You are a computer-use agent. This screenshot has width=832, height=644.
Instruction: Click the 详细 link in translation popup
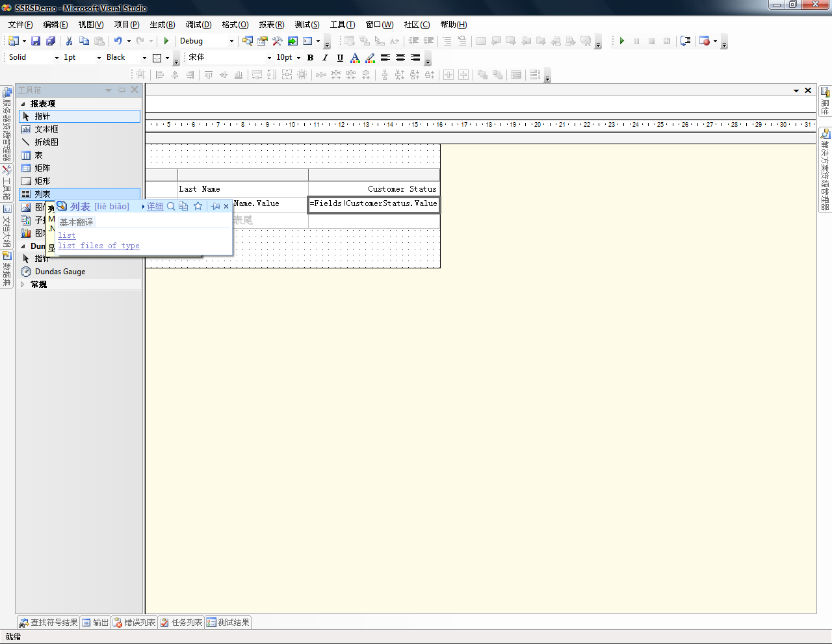pyautogui.click(x=155, y=207)
